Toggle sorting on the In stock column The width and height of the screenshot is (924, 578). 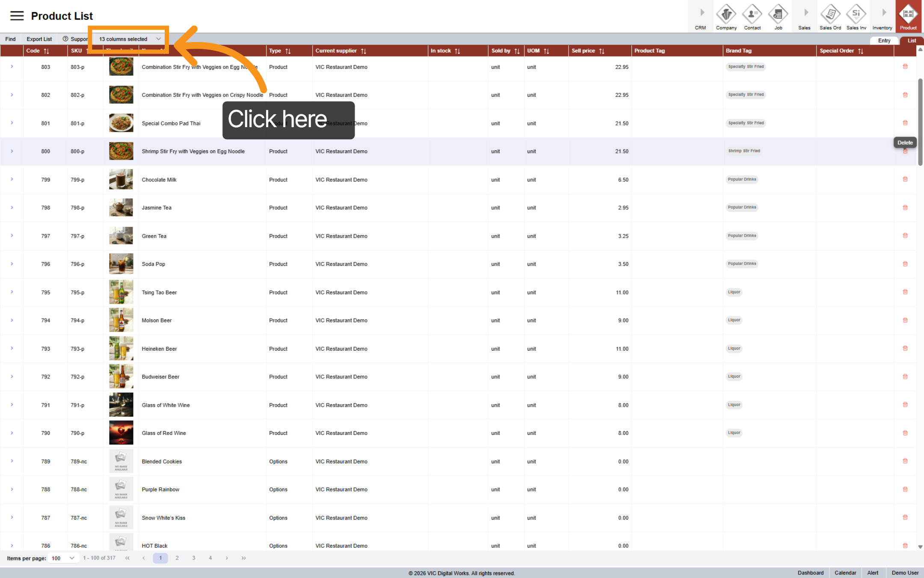point(458,51)
